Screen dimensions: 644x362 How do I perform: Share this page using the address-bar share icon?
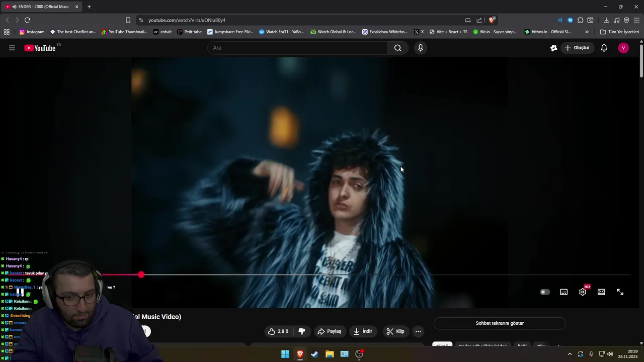479,20
